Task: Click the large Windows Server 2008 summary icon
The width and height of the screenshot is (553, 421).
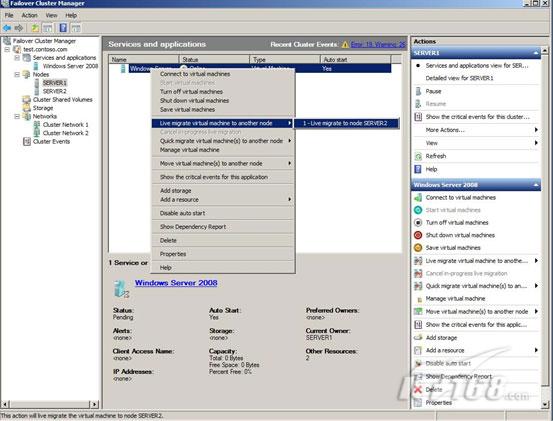Action: 121,288
